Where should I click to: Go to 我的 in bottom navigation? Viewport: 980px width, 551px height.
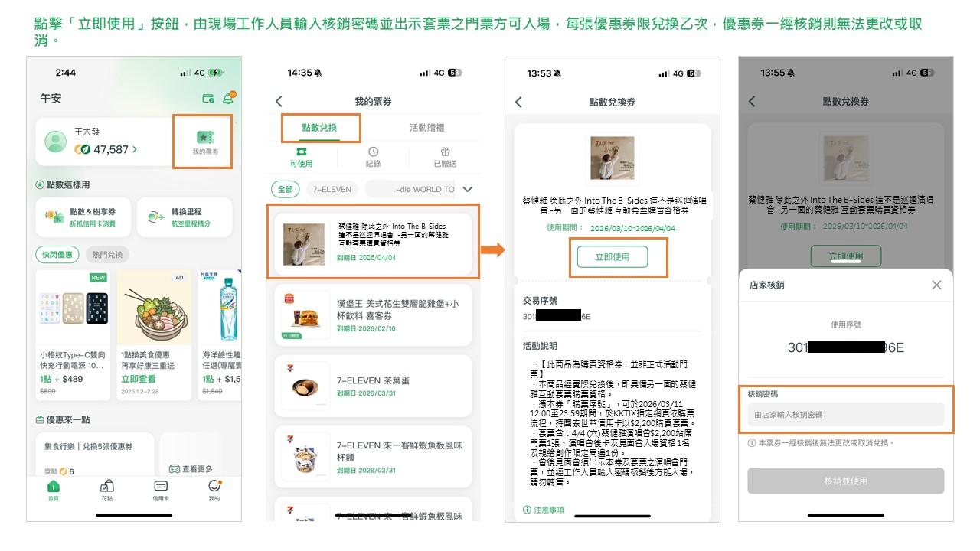tap(214, 491)
